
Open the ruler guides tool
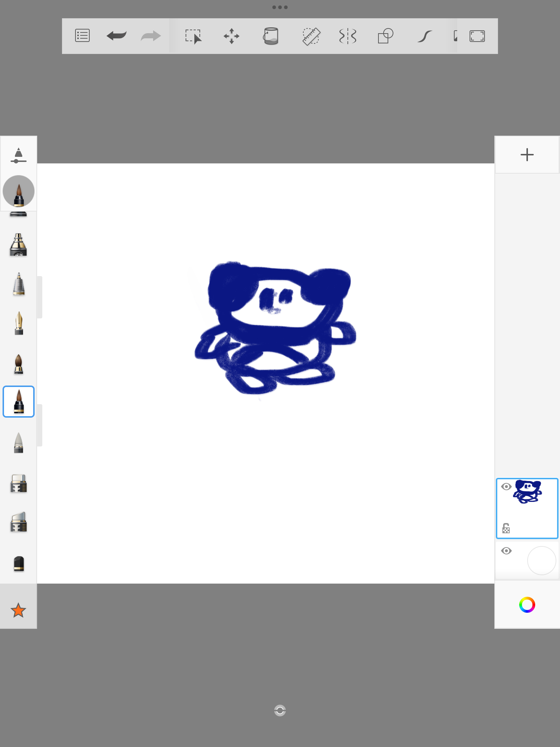pos(311,36)
